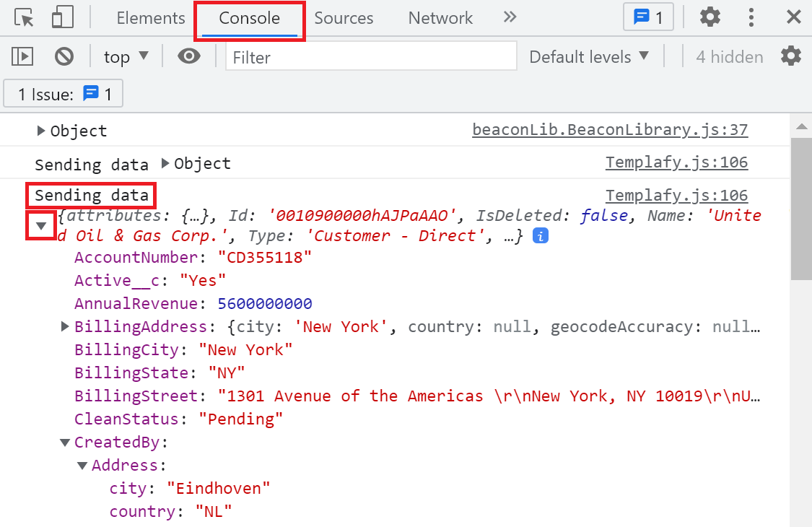The width and height of the screenshot is (812, 527).
Task: Open Templafy.js:106 link on expanded Sending data row
Action: 676,196
